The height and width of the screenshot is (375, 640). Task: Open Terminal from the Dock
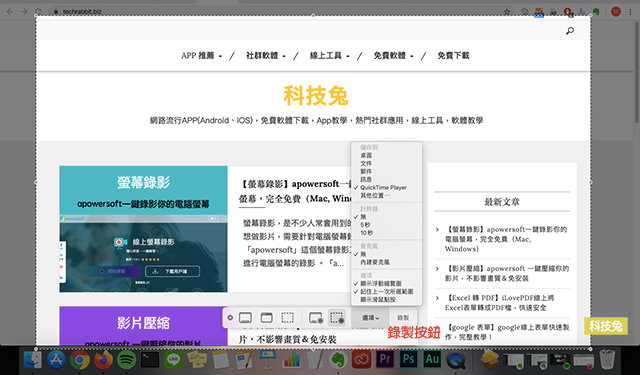(150, 359)
